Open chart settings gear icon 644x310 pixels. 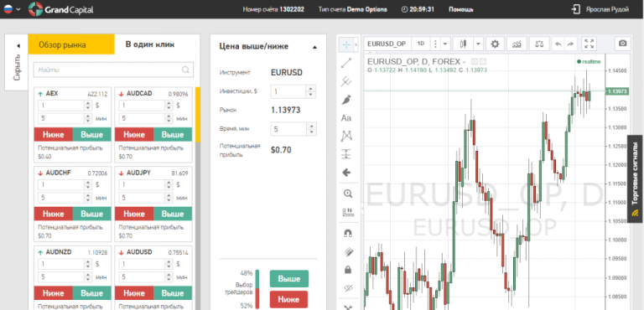495,44
